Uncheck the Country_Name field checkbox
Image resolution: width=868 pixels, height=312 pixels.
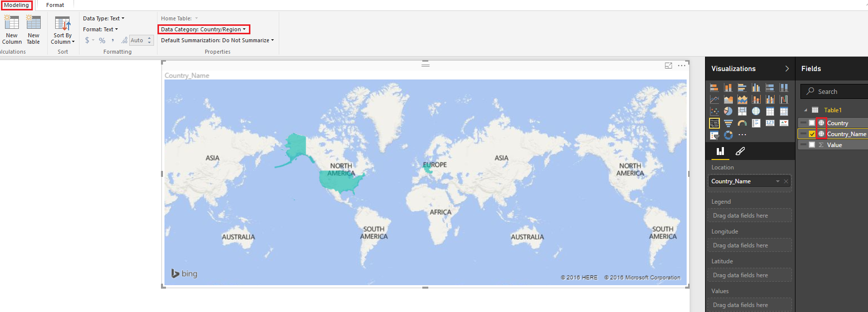click(812, 134)
